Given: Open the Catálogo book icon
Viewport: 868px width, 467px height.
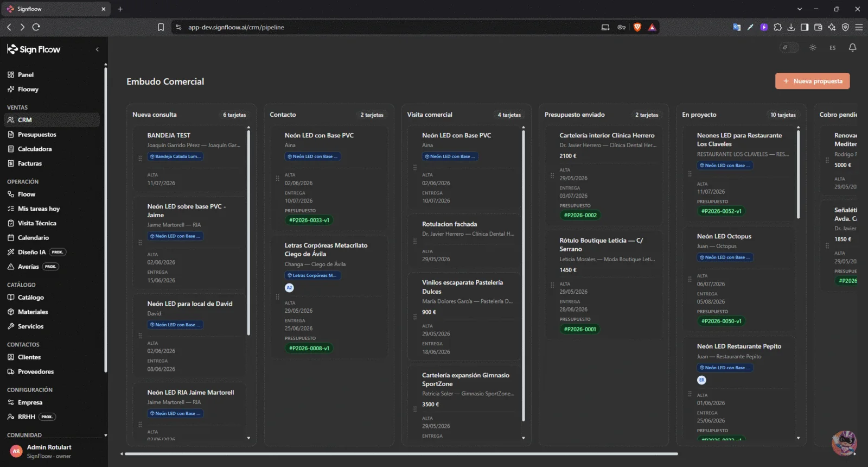Looking at the screenshot, I should click(11, 298).
